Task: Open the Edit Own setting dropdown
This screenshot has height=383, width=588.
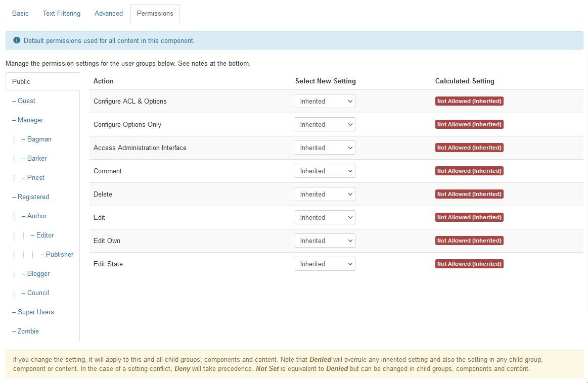Action: [x=325, y=241]
